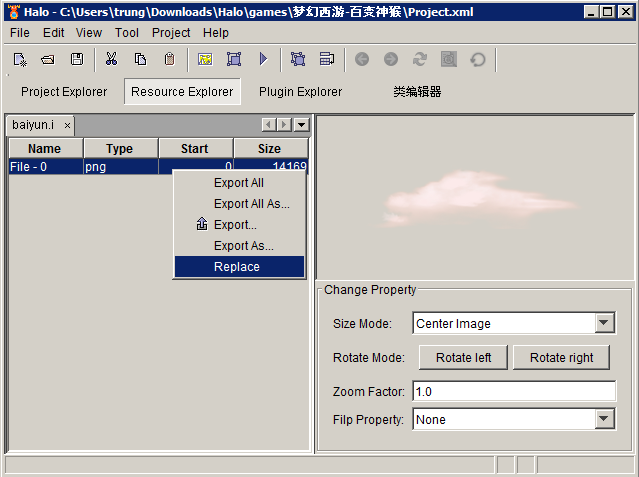The height and width of the screenshot is (477, 639).
Task: Click the stacked windows toolbar icon
Action: pos(327,60)
